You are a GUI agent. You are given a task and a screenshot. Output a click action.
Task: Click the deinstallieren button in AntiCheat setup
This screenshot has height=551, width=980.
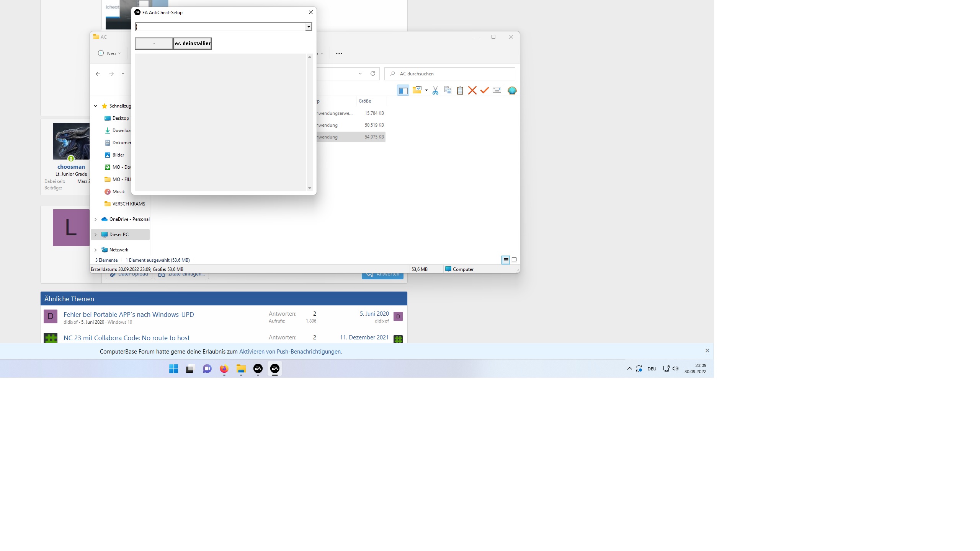pyautogui.click(x=193, y=44)
